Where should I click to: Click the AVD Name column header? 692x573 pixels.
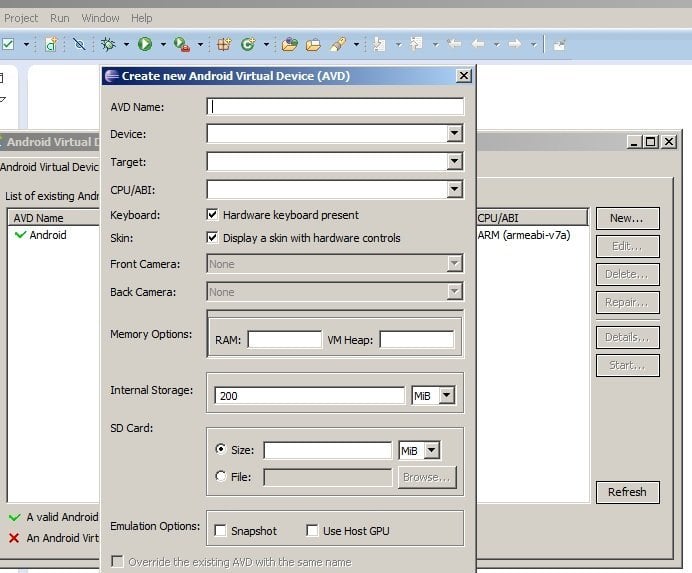[x=54, y=218]
